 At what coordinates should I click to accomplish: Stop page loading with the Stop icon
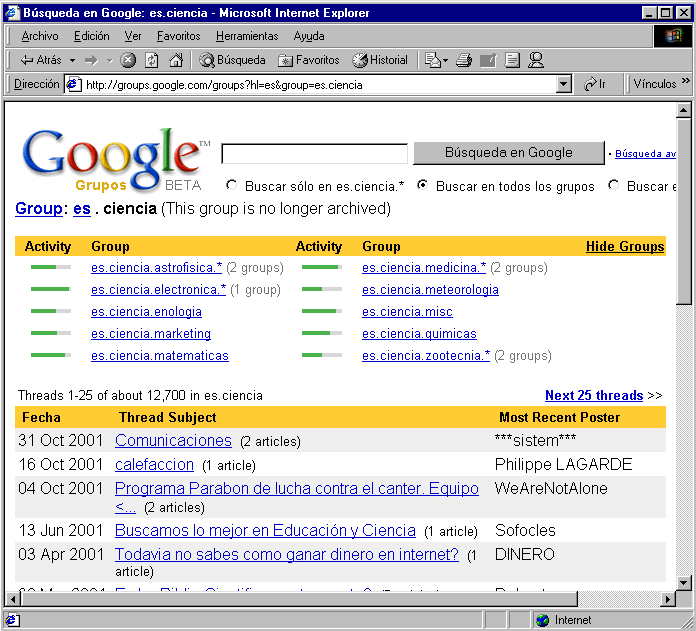128,60
